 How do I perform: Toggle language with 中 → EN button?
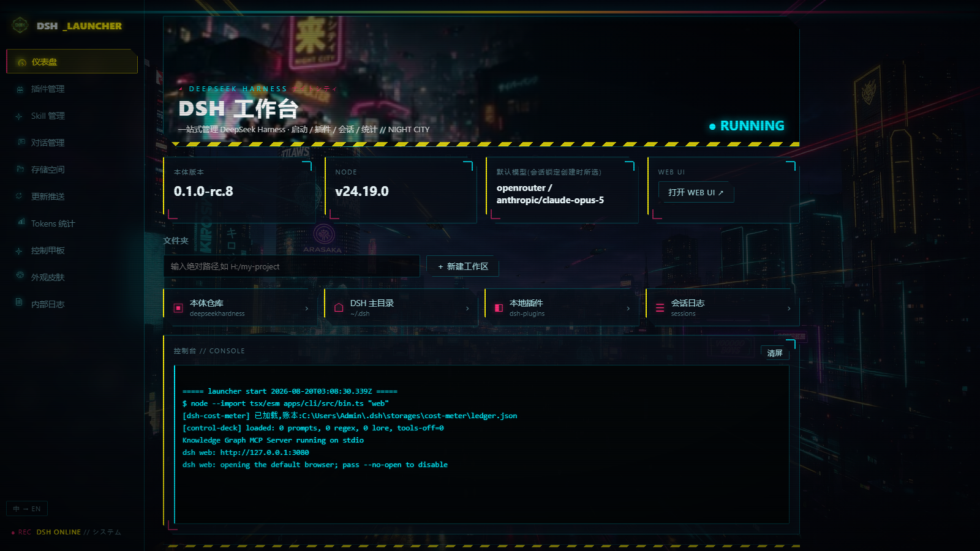click(27, 509)
